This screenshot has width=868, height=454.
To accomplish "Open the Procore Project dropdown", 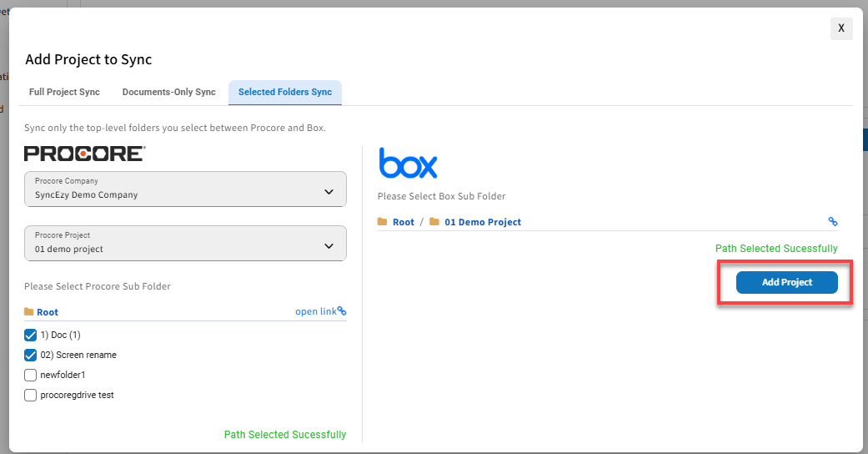I will pyautogui.click(x=185, y=244).
